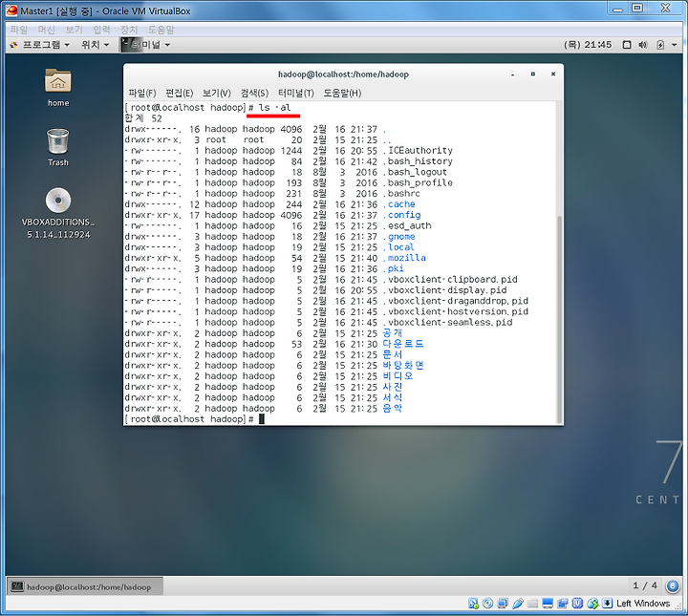Viewport: 688px width, 616px height.
Task: Open the 위치 places menu
Action: point(95,45)
